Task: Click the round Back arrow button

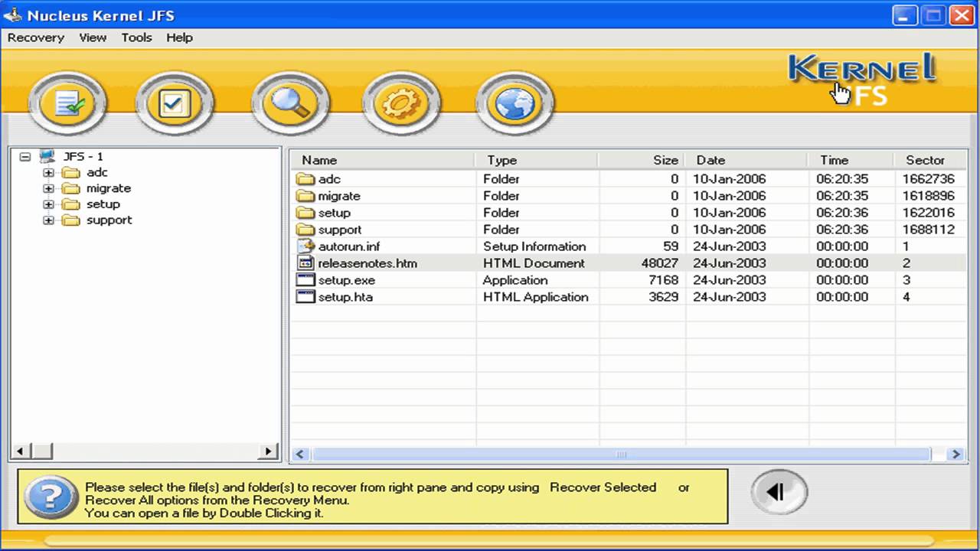Action: tap(779, 491)
